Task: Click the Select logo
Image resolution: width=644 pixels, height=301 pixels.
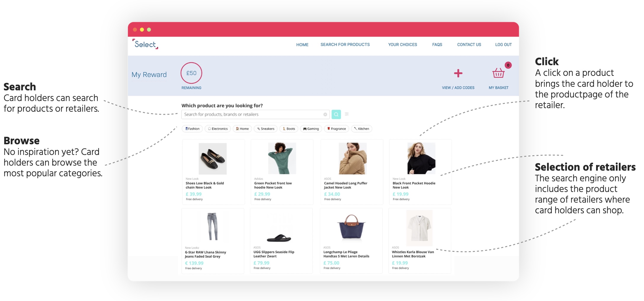Action: pyautogui.click(x=145, y=44)
